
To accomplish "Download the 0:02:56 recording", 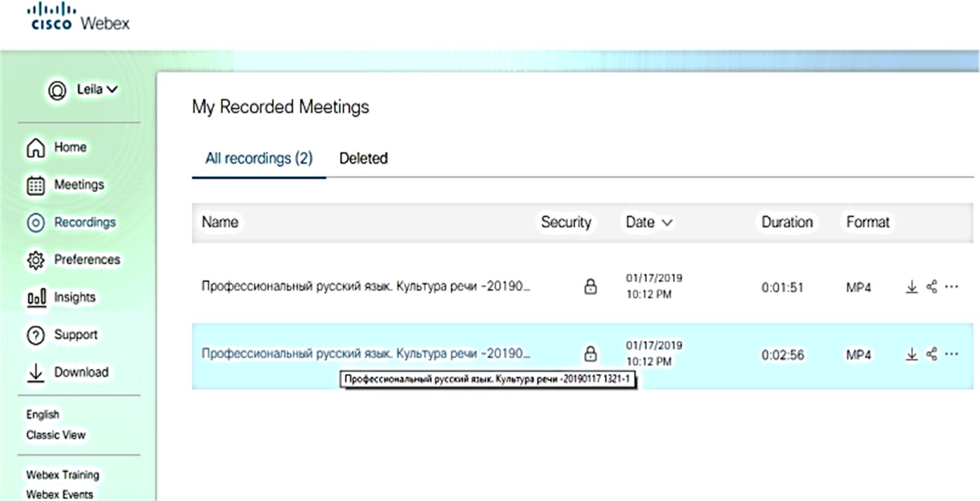I will [911, 354].
